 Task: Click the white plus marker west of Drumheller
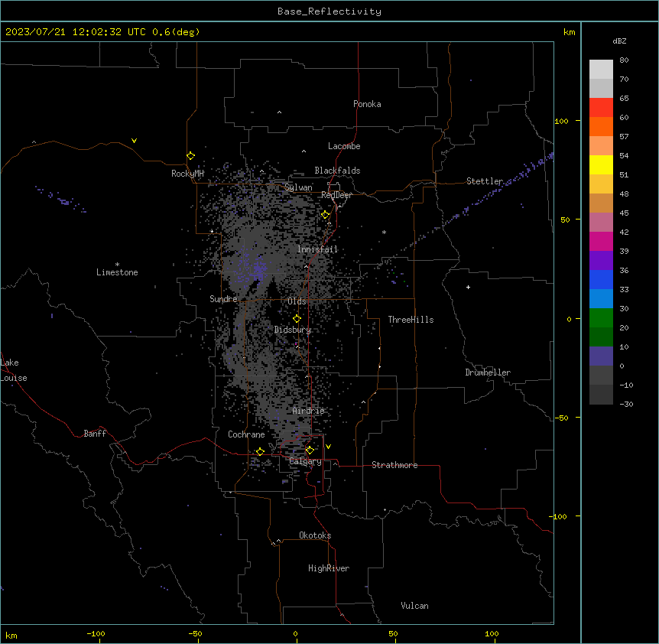click(468, 287)
